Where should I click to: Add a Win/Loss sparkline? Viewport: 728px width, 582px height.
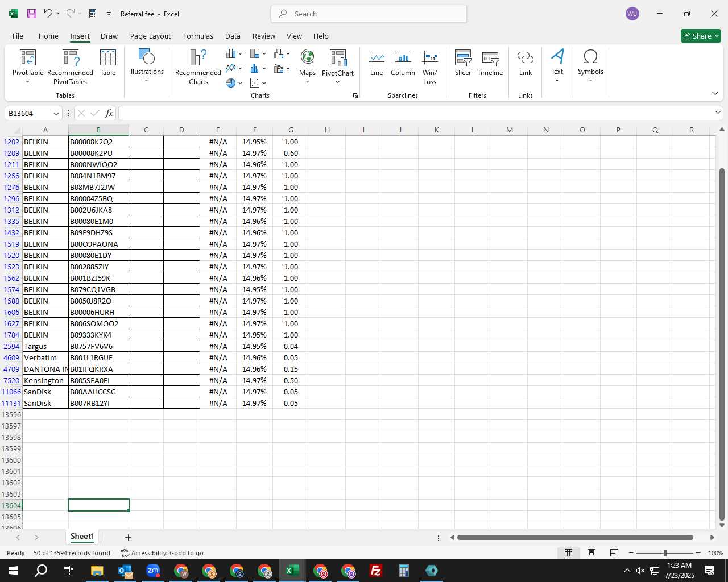point(430,67)
